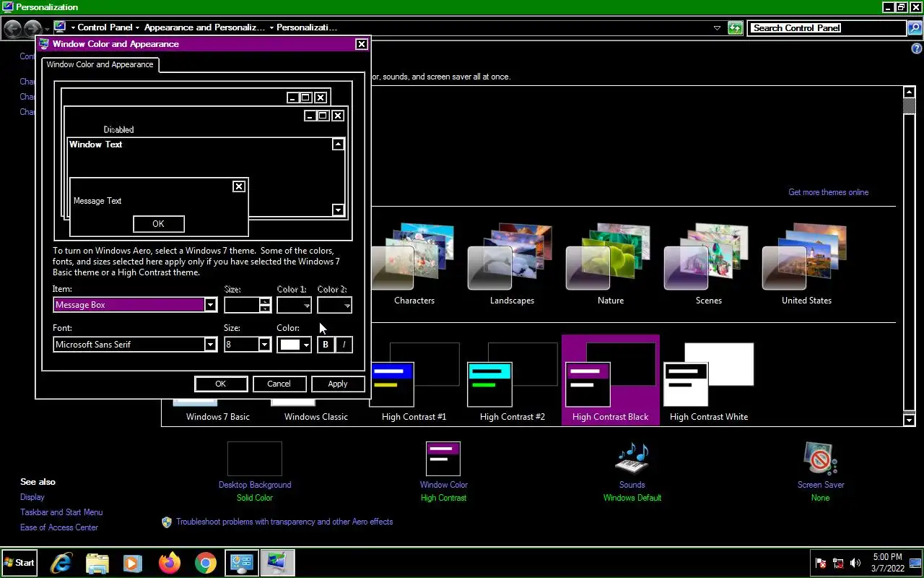The height and width of the screenshot is (578, 924).
Task: Open the help question mark icon
Action: 917,48
